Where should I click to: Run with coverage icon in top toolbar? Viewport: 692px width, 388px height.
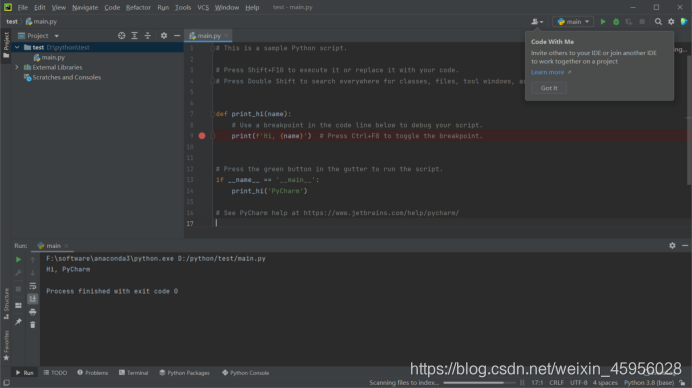[629, 22]
